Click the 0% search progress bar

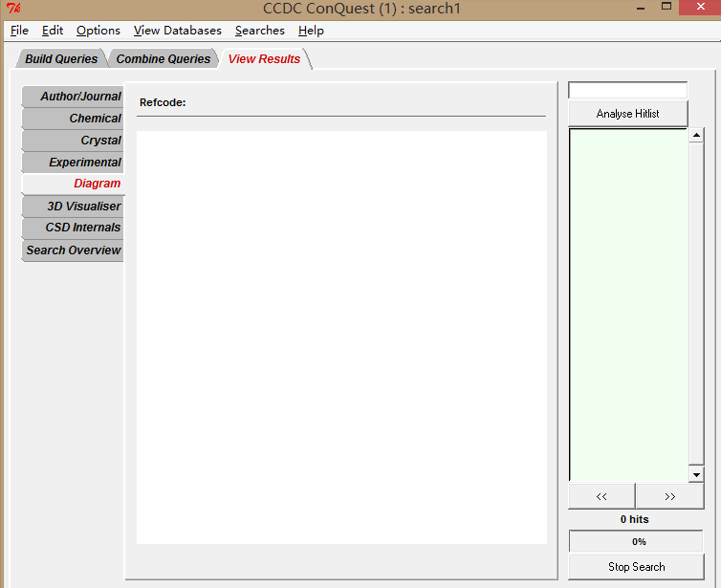(x=636, y=541)
